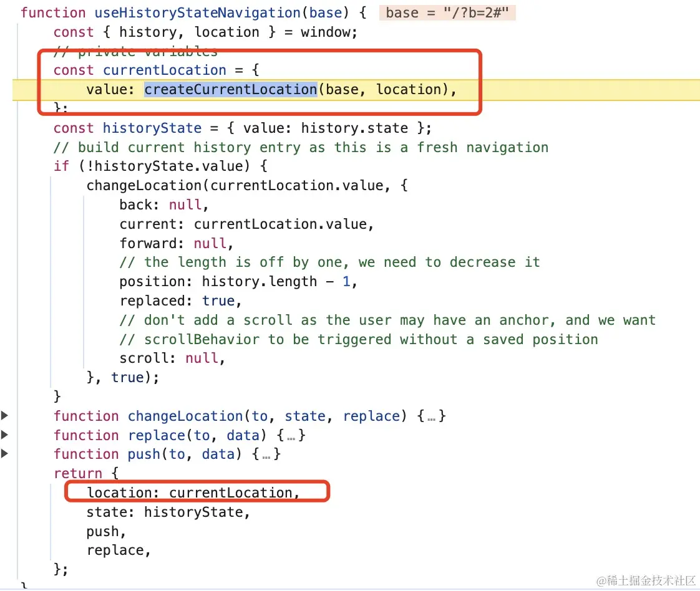The height and width of the screenshot is (591, 700).
Task: Click the 'state: historyState,' return line
Action: (x=168, y=512)
